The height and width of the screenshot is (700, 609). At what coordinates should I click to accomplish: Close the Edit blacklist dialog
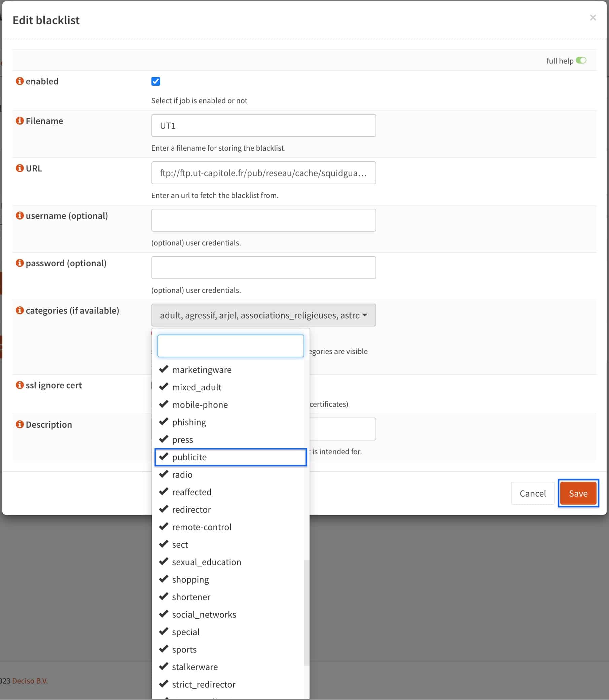click(594, 18)
